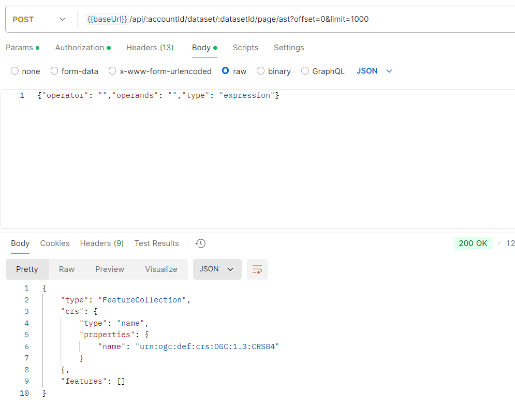Open the Authorization request tab
Image resolution: width=515 pixels, height=420 pixels.
coord(83,48)
